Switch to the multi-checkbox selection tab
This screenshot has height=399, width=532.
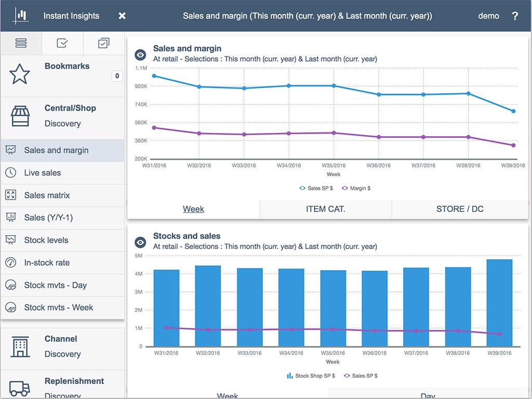pos(104,44)
